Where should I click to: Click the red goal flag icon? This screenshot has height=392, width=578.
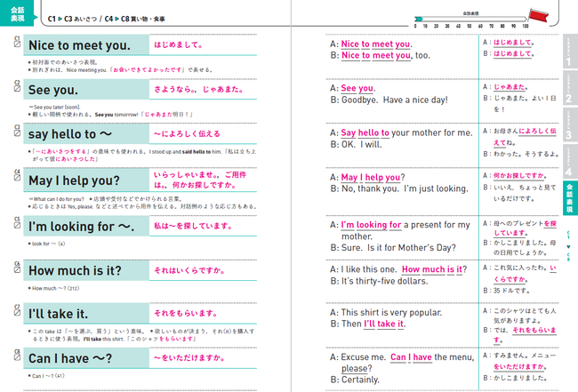point(539,15)
